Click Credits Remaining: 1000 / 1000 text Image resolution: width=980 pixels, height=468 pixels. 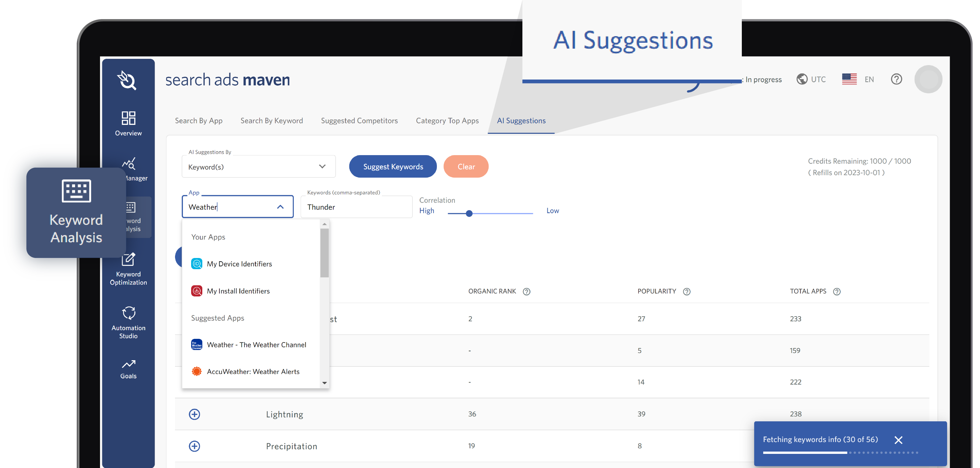click(x=859, y=161)
